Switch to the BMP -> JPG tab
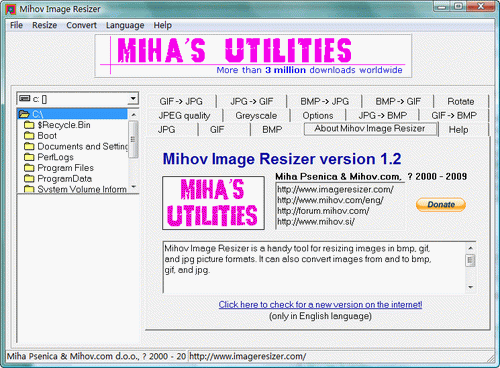The width and height of the screenshot is (500, 368). pyautogui.click(x=324, y=101)
